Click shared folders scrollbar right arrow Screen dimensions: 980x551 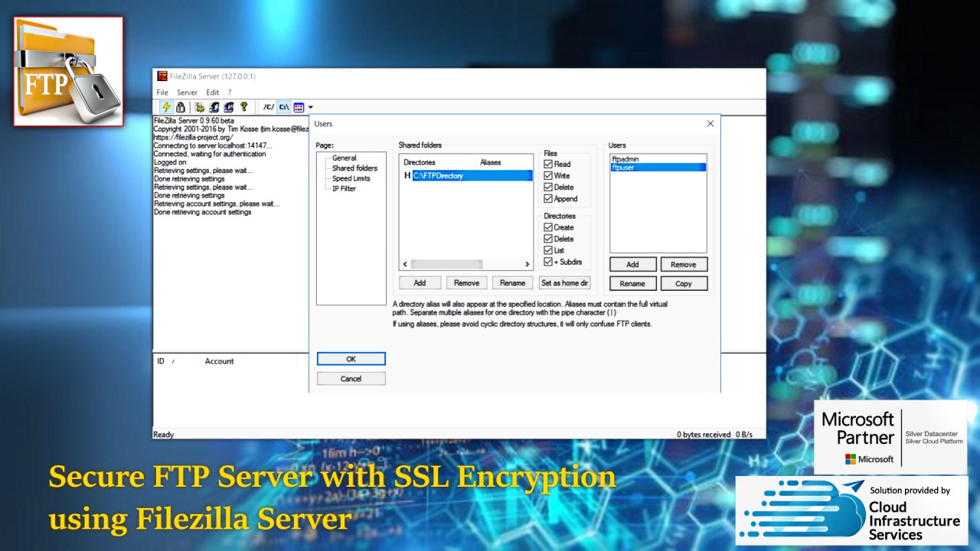pyautogui.click(x=527, y=264)
